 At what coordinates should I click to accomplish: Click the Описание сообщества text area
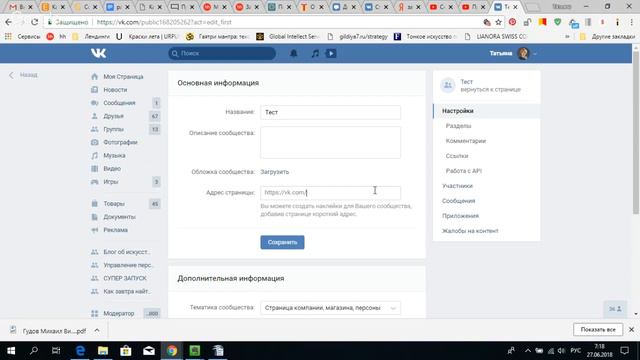331,142
